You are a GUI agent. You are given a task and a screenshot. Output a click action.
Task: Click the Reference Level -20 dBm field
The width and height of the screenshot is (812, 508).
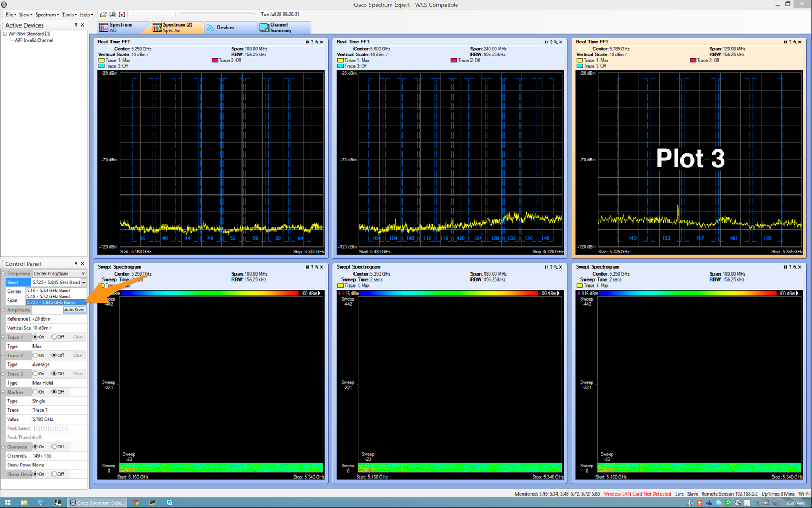pos(59,319)
